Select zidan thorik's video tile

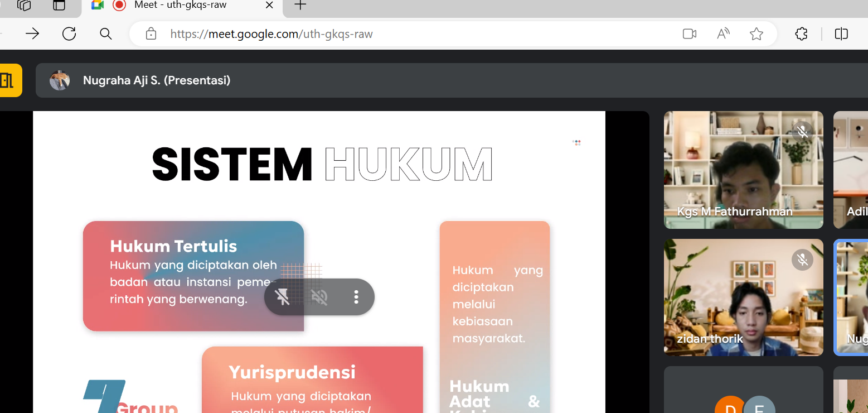tap(743, 297)
